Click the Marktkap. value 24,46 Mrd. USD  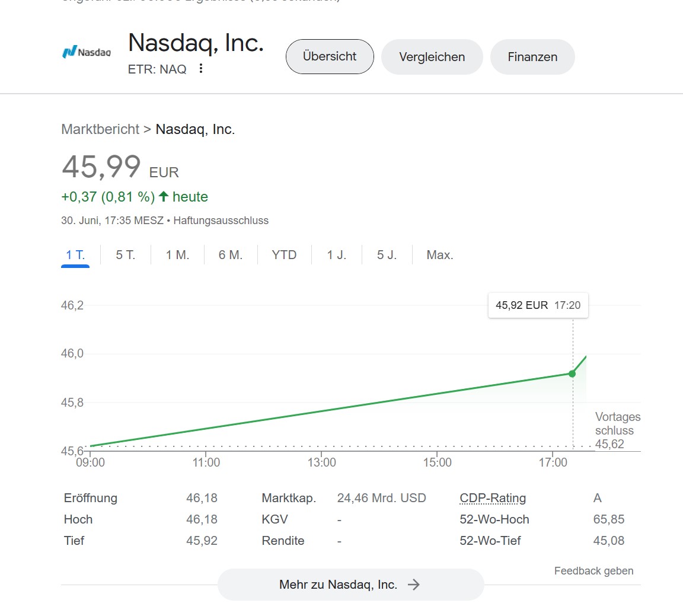(382, 498)
